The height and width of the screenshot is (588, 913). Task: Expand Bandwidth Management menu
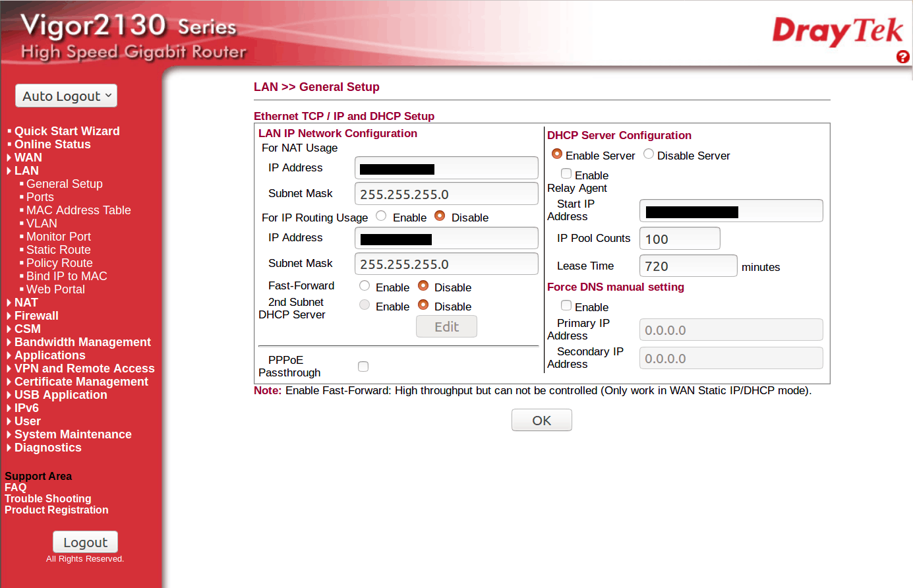click(82, 342)
